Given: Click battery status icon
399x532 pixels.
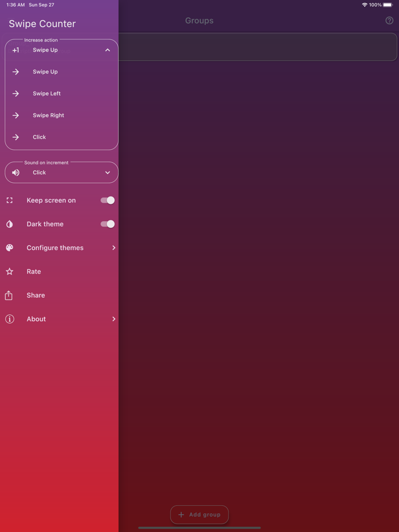Looking at the screenshot, I should [388, 5].
